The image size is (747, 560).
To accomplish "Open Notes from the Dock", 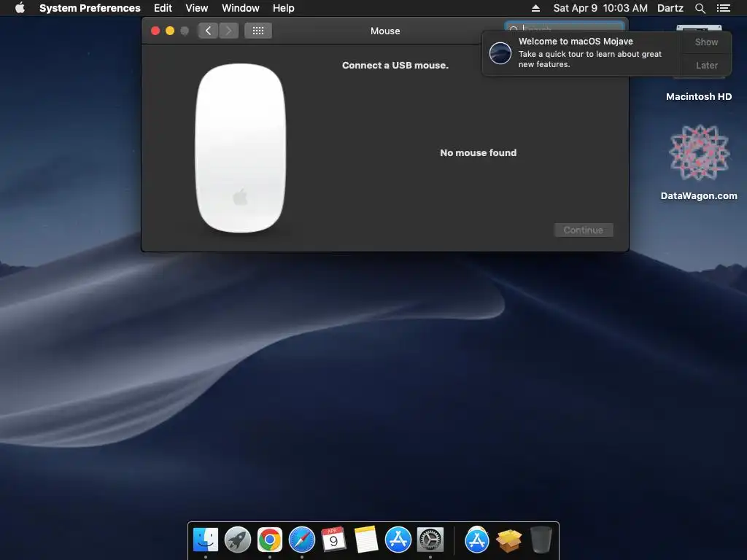I will coord(366,540).
